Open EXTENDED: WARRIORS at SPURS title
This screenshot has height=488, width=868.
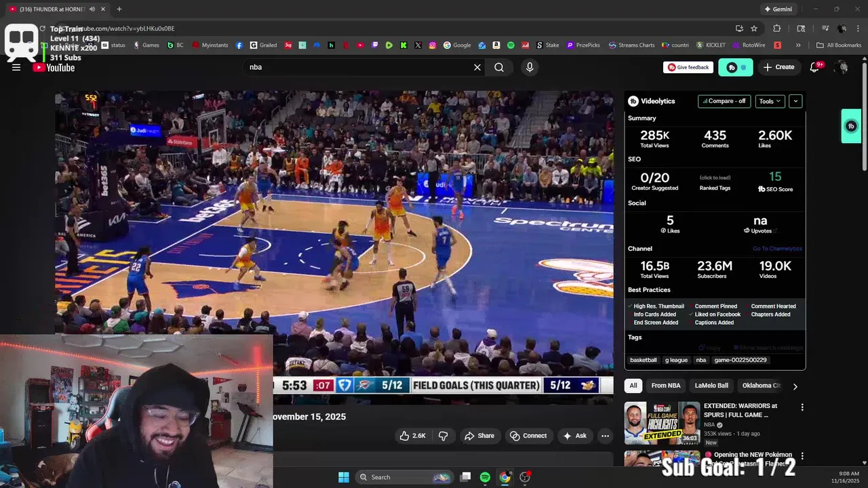741,410
